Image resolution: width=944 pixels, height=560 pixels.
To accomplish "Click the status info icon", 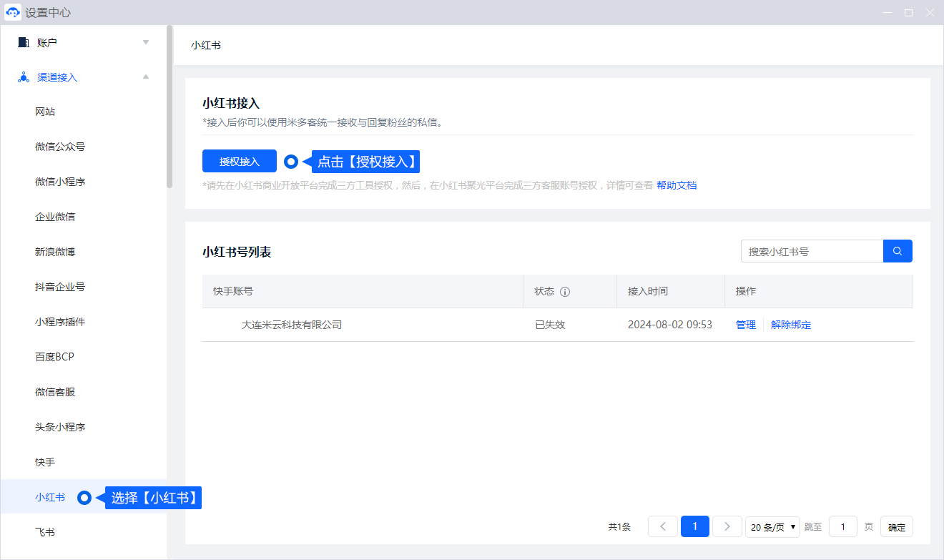I will 565,292.
